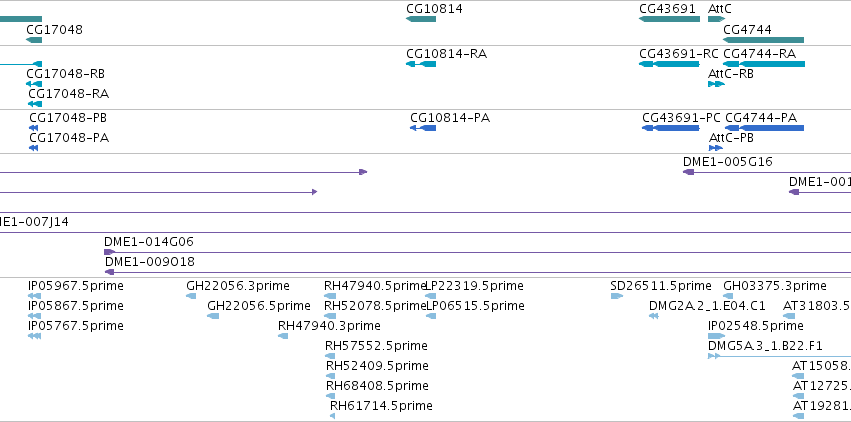851x422 pixels.
Task: Select the AttC gene arrow
Action: (716, 19)
